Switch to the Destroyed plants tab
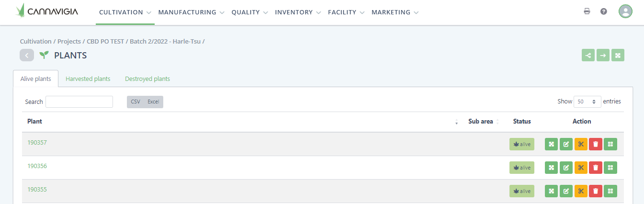 click(147, 79)
